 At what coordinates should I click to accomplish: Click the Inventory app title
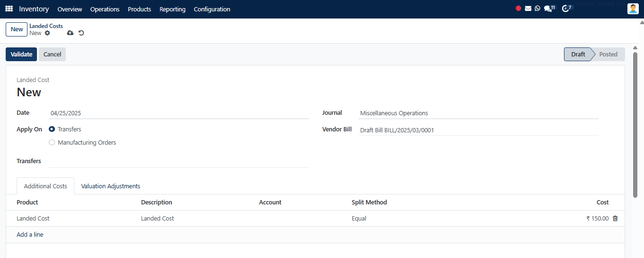point(34,9)
